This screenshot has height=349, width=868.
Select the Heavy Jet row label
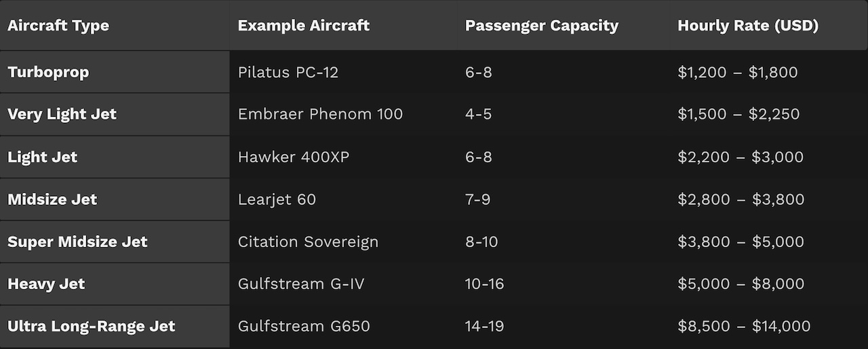pos(46,284)
